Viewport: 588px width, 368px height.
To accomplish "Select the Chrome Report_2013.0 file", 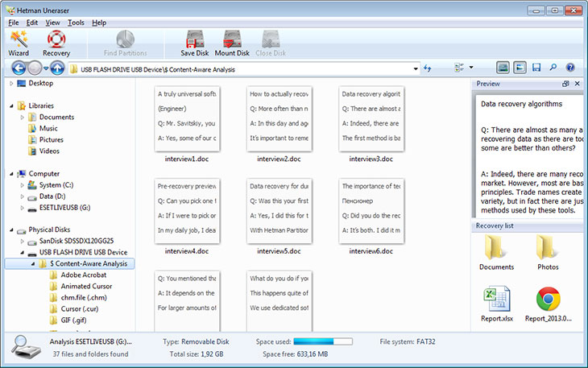I will pyautogui.click(x=548, y=304).
